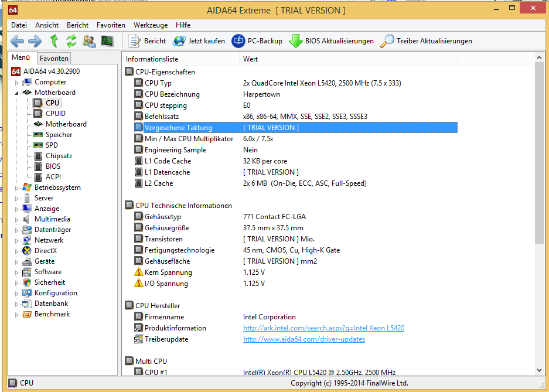This screenshot has height=392, width=549.
Task: Open the Favoriten menu
Action: click(111, 25)
